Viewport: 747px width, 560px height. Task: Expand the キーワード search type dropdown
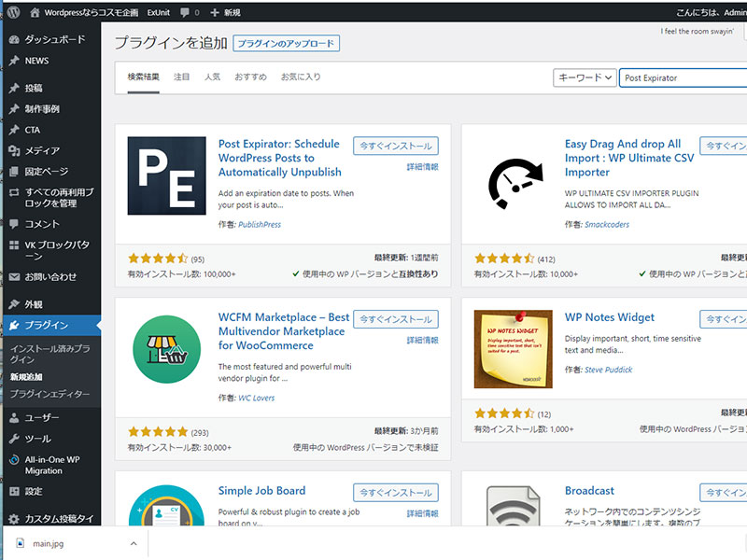point(585,77)
